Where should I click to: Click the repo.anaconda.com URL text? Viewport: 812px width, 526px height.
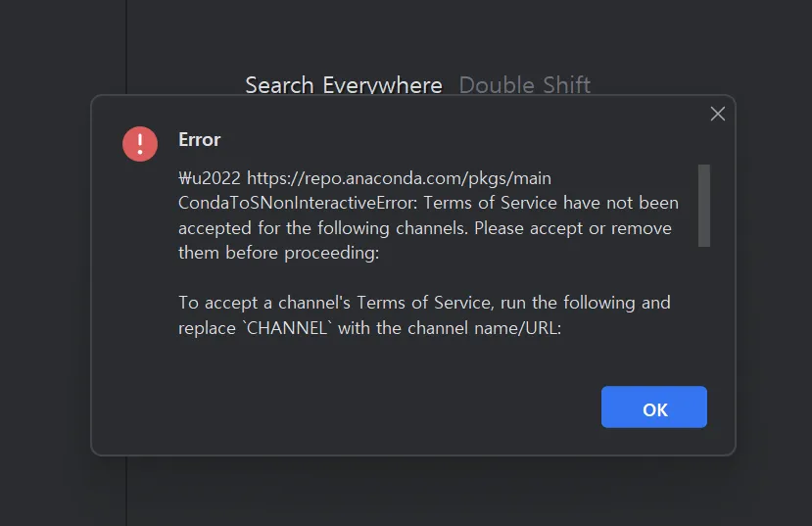[399, 178]
